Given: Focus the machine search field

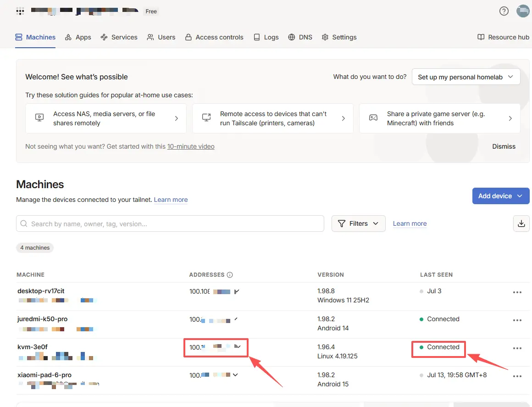Looking at the screenshot, I should 170,224.
